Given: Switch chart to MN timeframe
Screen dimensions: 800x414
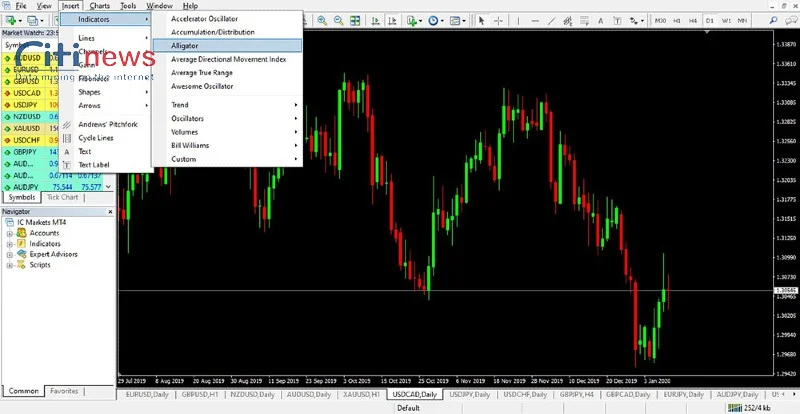Looking at the screenshot, I should pos(742,20).
